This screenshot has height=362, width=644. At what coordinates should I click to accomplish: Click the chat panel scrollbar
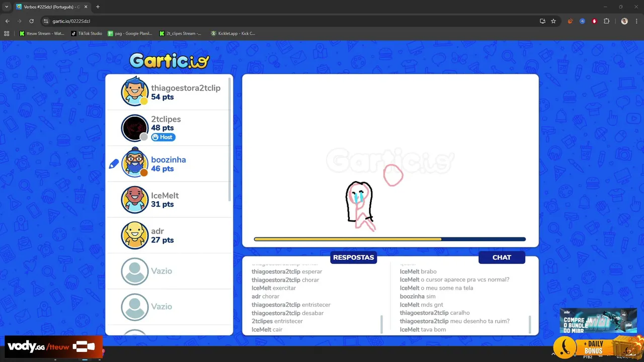point(530,324)
